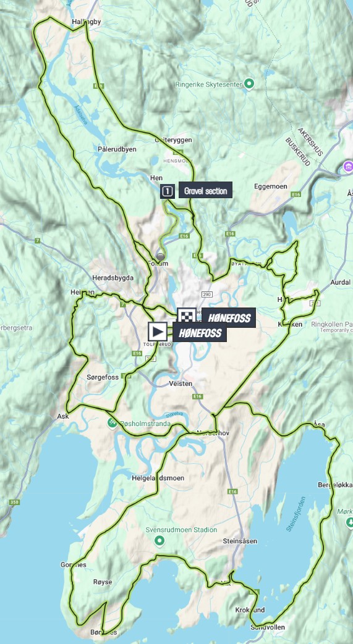Image resolution: width=353 pixels, height=644 pixels.
Task: Click the Mørk green pin at right edge
Action: point(350,522)
